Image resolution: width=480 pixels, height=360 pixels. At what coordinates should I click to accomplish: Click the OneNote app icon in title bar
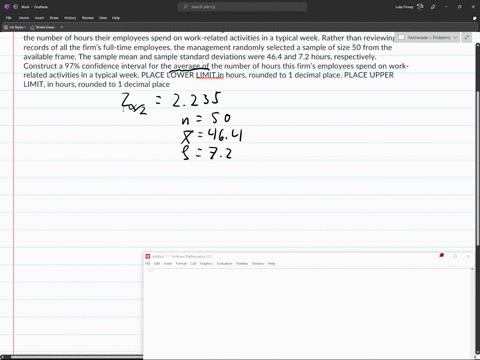[x=6, y=7]
